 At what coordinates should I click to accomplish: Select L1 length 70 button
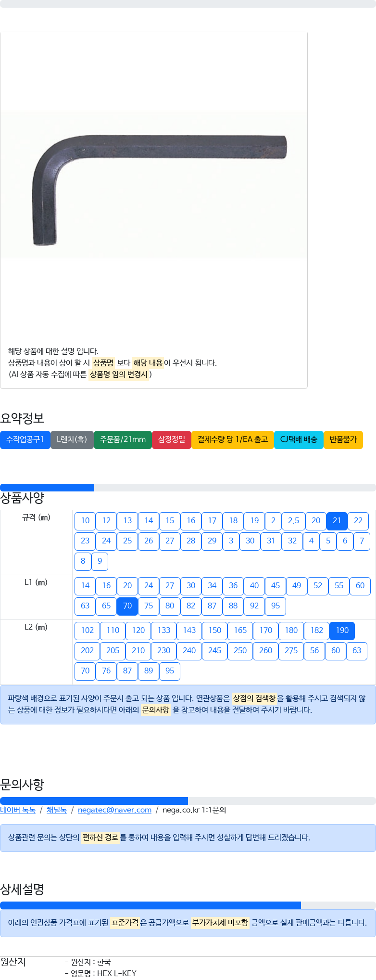pyautogui.click(x=127, y=606)
